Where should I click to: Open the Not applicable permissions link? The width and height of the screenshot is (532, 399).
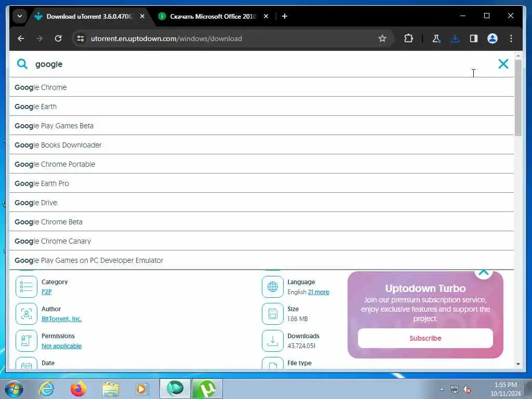[x=61, y=346]
